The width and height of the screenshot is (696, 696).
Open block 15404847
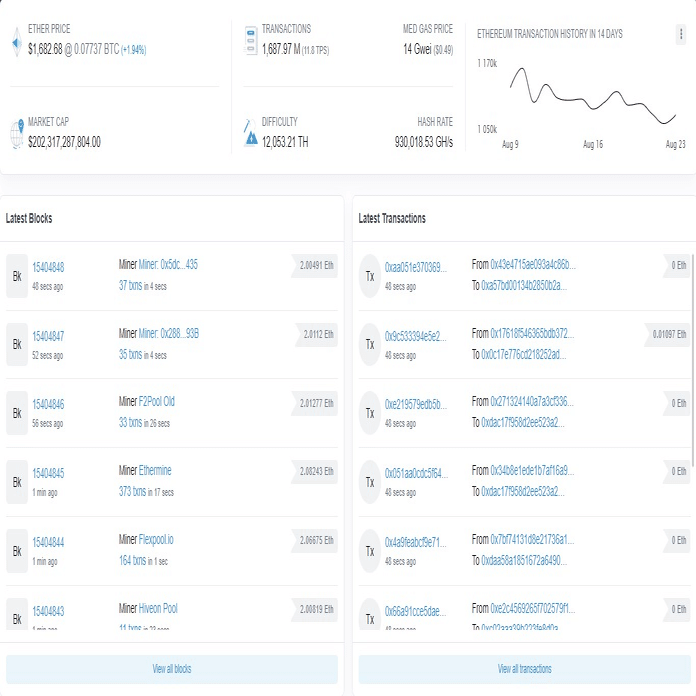point(48,336)
